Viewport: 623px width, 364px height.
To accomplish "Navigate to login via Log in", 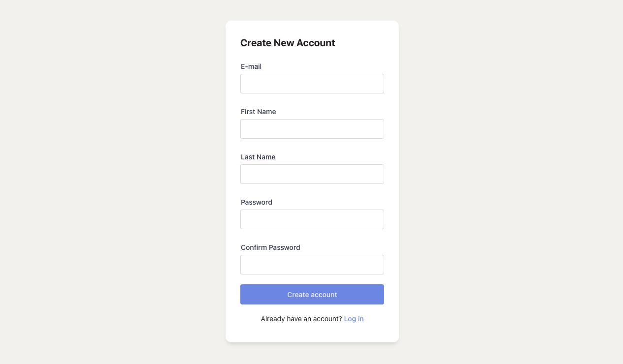I will click(354, 319).
